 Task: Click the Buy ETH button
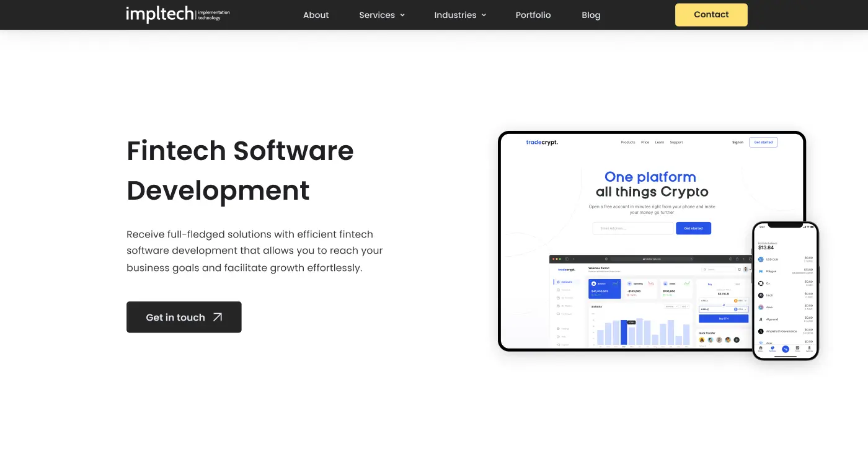(x=724, y=319)
